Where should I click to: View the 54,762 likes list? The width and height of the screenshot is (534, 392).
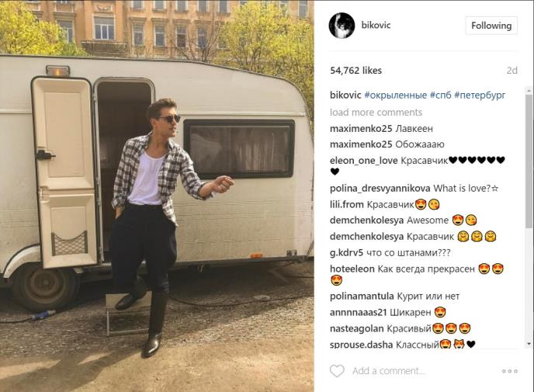356,71
